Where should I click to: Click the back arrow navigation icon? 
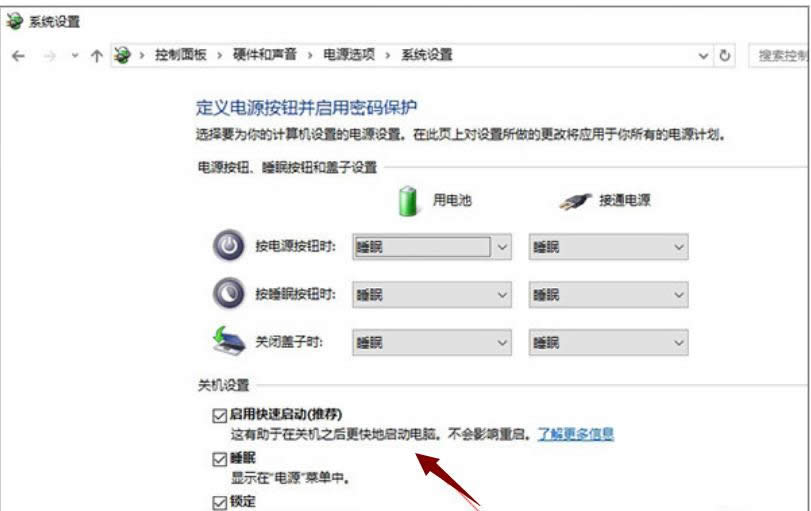coord(18,55)
